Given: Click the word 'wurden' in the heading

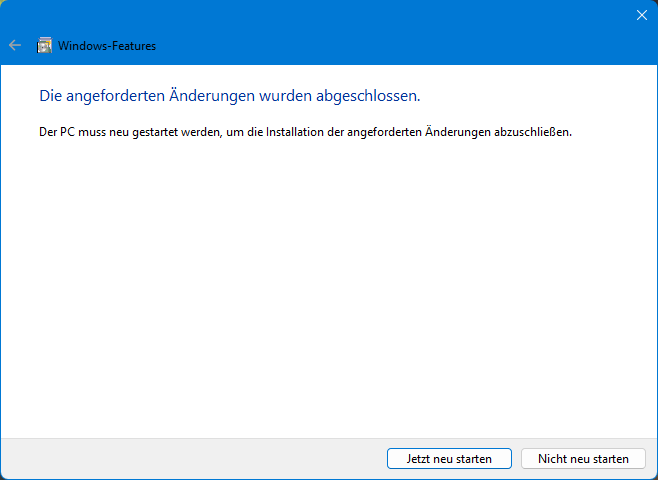Looking at the screenshot, I should [x=286, y=97].
